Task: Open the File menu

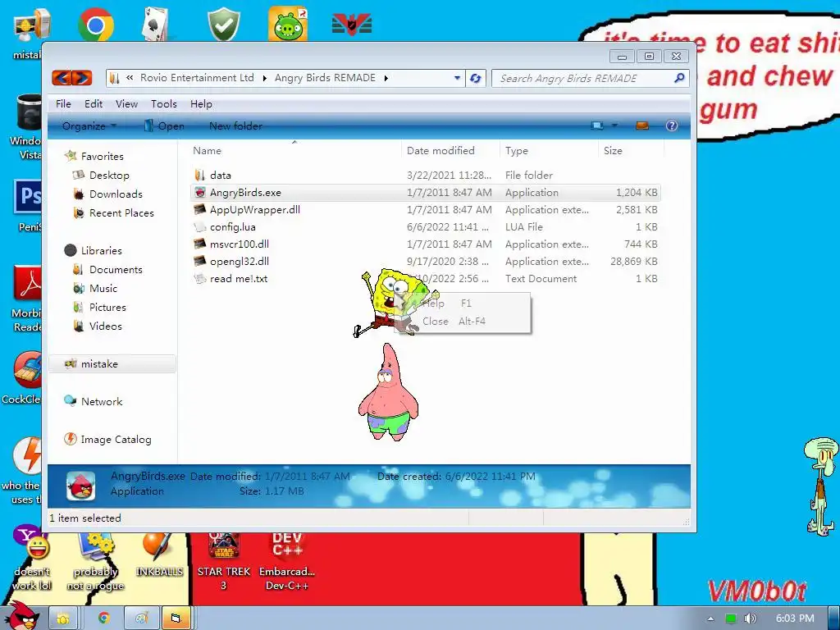Action: pyautogui.click(x=63, y=104)
